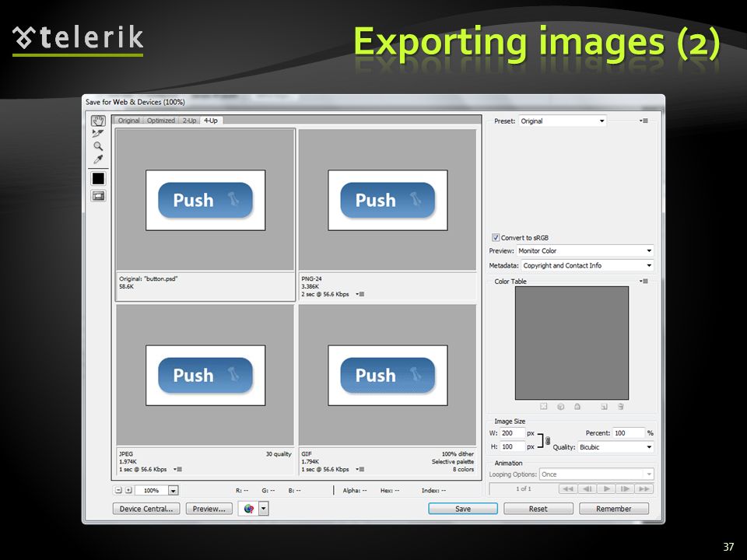Play the animation

606,488
